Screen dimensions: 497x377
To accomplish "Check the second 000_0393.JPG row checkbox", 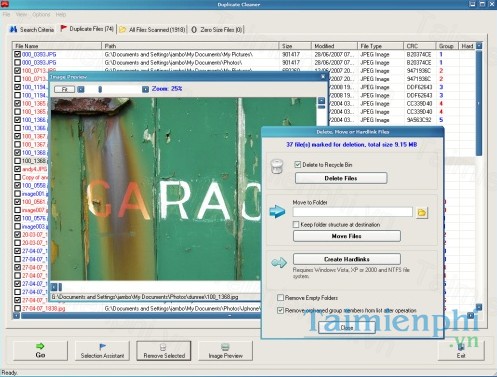I will click(x=17, y=62).
